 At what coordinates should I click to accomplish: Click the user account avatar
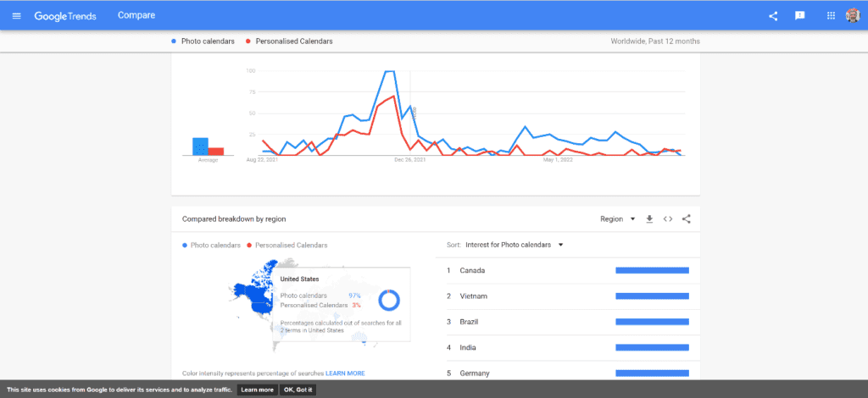(x=853, y=15)
